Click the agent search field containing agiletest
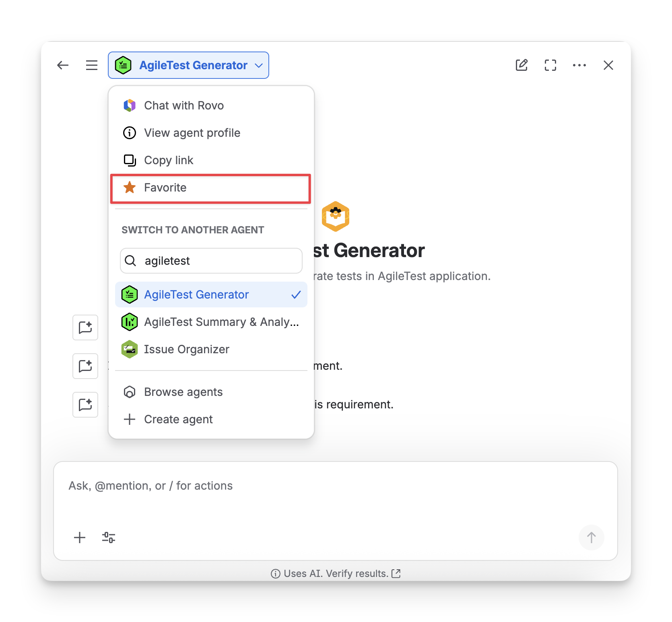 (x=211, y=261)
